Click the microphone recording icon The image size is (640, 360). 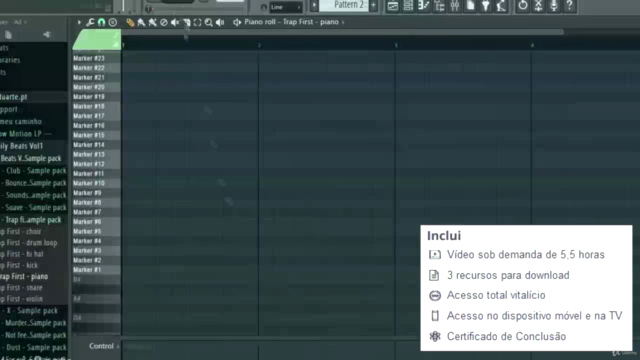coord(554,6)
